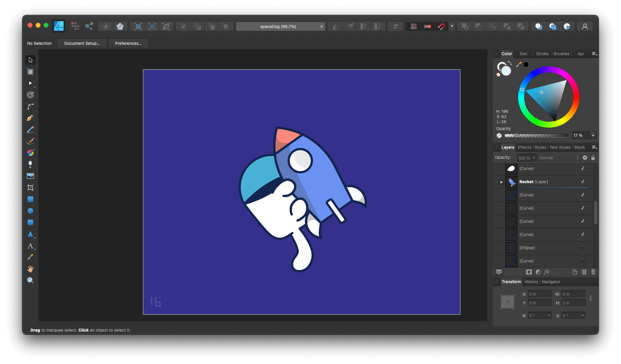Click the X position field in Transform panel
The width and height of the screenshot is (621, 364).
click(x=539, y=294)
